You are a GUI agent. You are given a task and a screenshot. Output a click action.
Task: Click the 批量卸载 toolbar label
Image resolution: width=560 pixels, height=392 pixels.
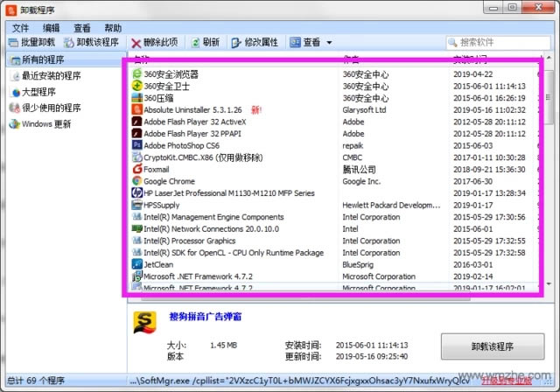38,43
